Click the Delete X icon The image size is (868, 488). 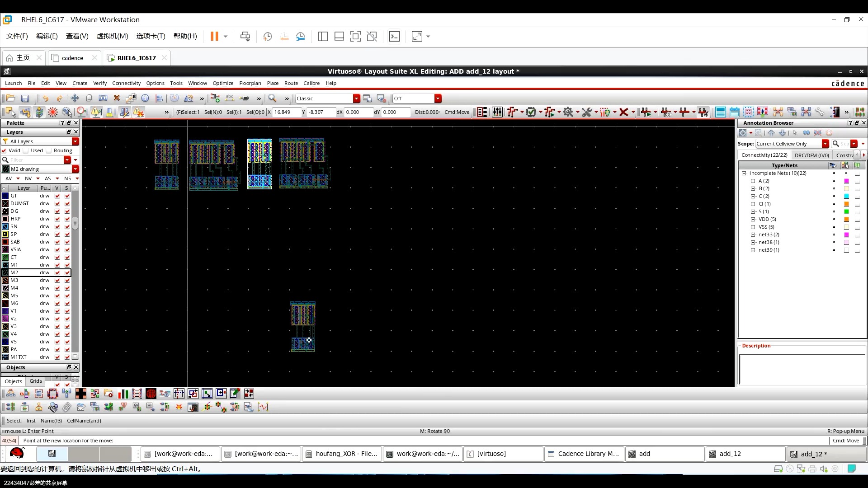pyautogui.click(x=117, y=99)
